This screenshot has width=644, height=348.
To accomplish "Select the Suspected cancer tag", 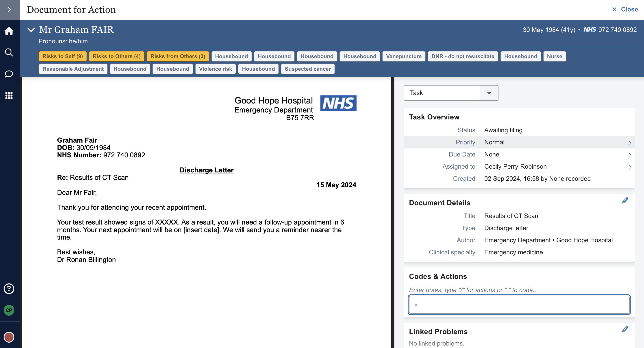I will (x=307, y=69).
